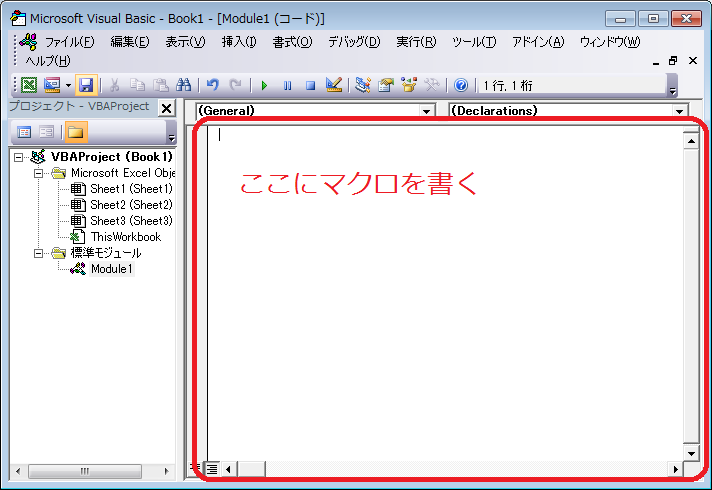This screenshot has width=712, height=490.
Task: Open the ウィンドウ(W) menu
Action: tap(610, 42)
